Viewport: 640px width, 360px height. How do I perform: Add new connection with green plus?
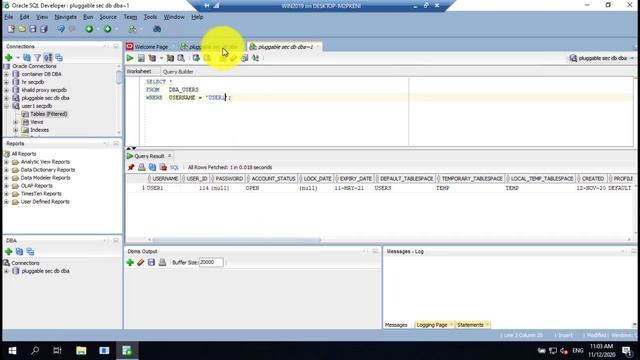coord(9,58)
